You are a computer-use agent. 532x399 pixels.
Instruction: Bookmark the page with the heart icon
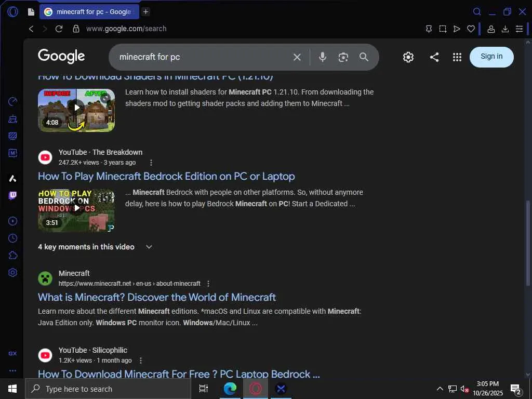[x=471, y=29]
